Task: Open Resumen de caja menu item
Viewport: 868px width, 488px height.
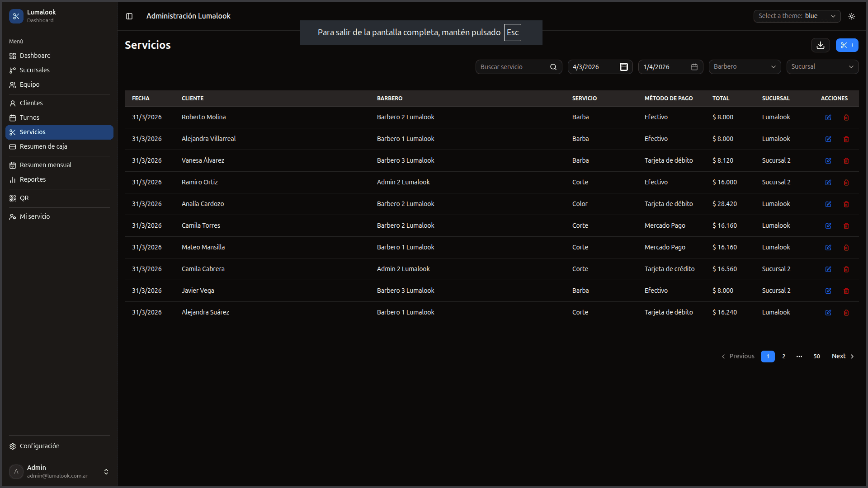Action: point(59,146)
